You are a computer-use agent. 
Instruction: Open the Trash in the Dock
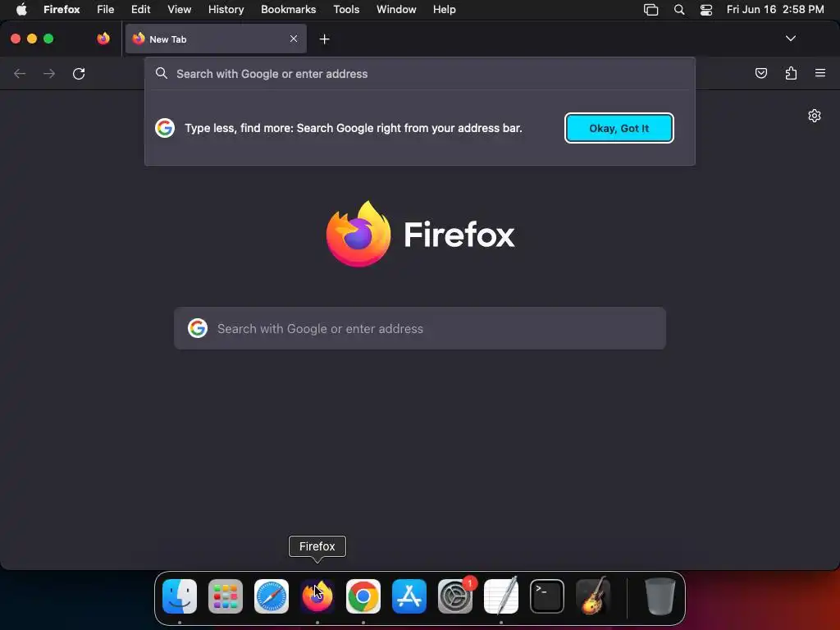point(660,596)
